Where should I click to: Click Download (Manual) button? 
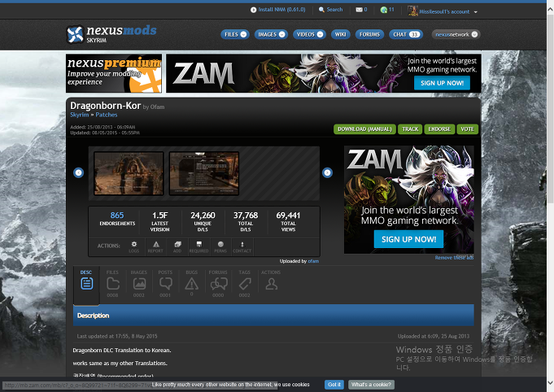364,129
